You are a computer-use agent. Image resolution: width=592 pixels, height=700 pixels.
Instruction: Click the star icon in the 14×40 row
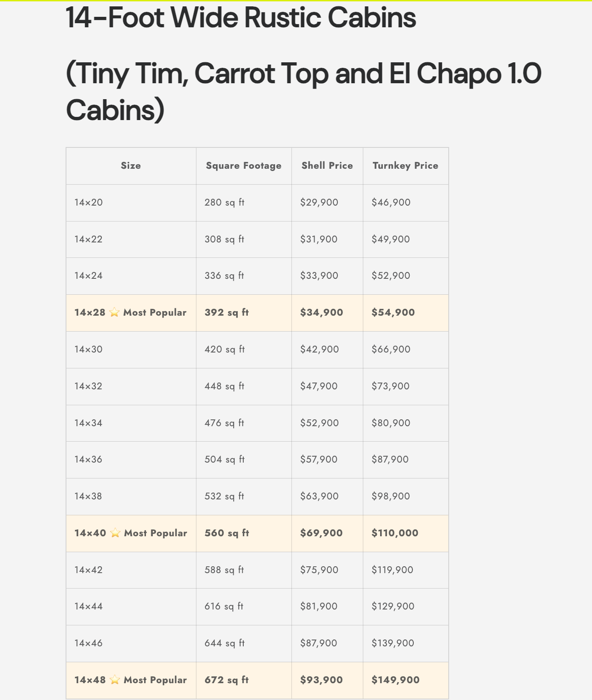coord(115,533)
